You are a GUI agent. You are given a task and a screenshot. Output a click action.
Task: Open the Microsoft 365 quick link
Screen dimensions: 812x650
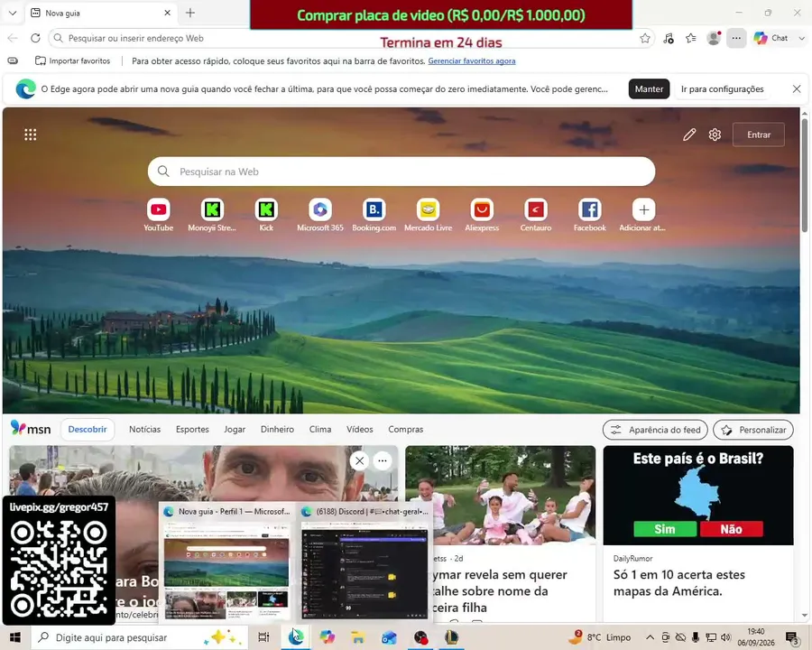(x=320, y=215)
